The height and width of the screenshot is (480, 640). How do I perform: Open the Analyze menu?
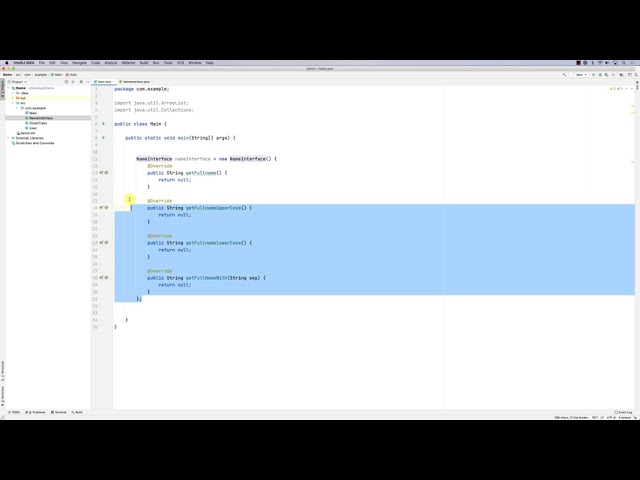[x=111, y=63]
